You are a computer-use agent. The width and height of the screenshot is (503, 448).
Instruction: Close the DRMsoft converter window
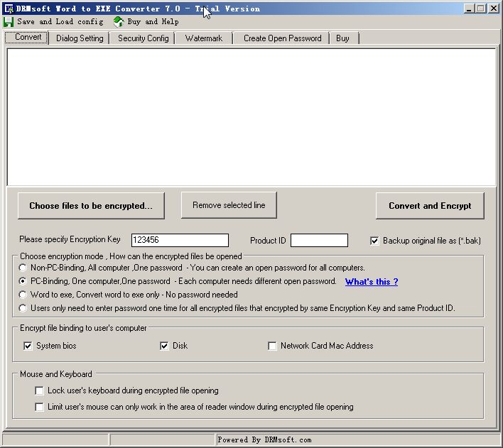click(x=493, y=9)
